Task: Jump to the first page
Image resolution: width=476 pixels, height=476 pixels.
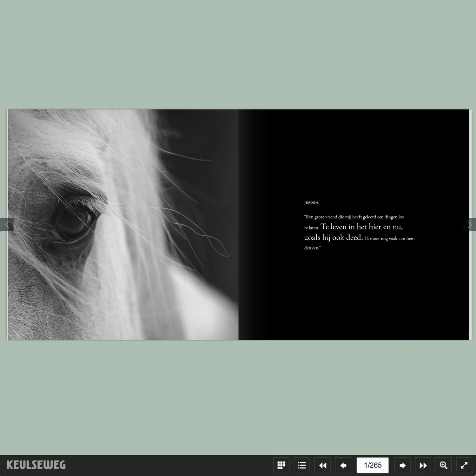Action: tap(322, 465)
